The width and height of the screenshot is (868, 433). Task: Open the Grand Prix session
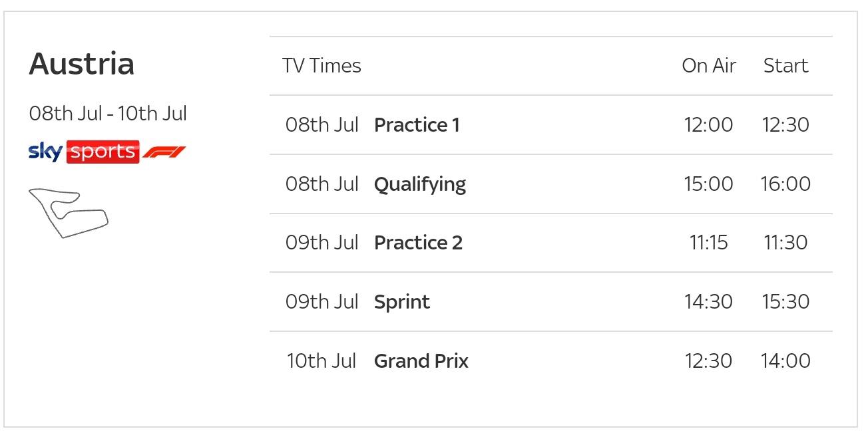pyautogui.click(x=421, y=361)
